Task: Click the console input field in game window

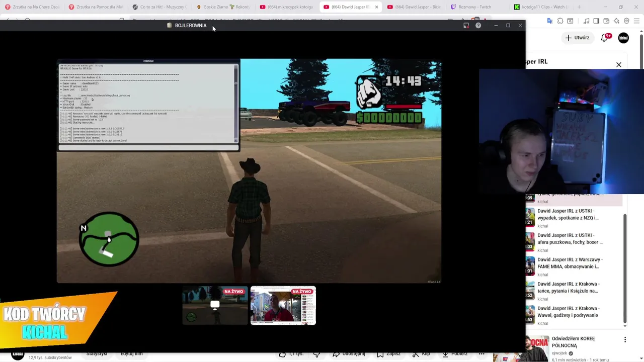Action: 148,147
